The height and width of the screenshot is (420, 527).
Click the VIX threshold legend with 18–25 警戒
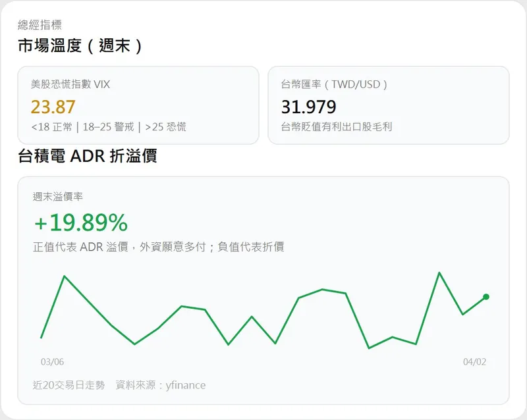tap(109, 127)
